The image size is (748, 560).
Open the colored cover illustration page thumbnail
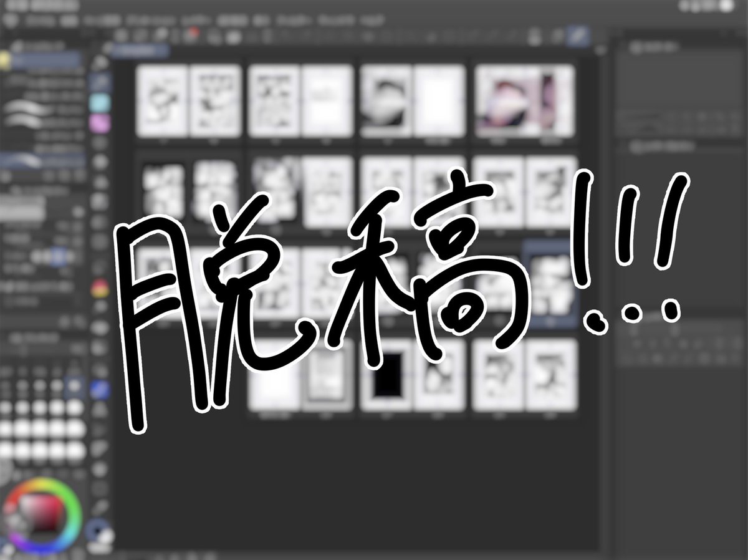click(x=524, y=100)
